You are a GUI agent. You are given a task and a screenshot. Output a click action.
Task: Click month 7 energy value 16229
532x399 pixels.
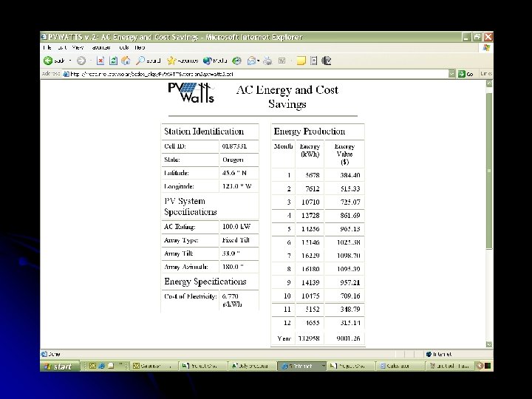click(x=310, y=256)
